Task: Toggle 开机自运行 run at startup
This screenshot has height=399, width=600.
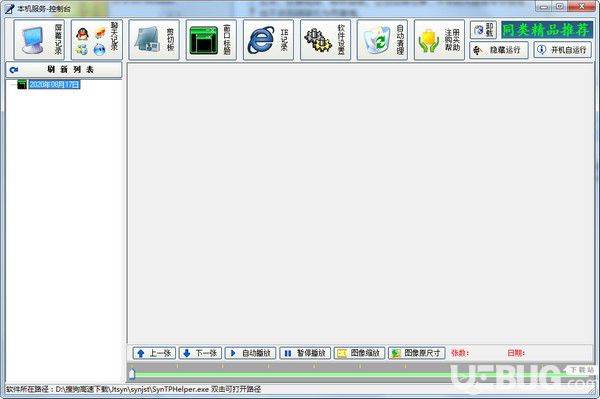Action: [562, 50]
